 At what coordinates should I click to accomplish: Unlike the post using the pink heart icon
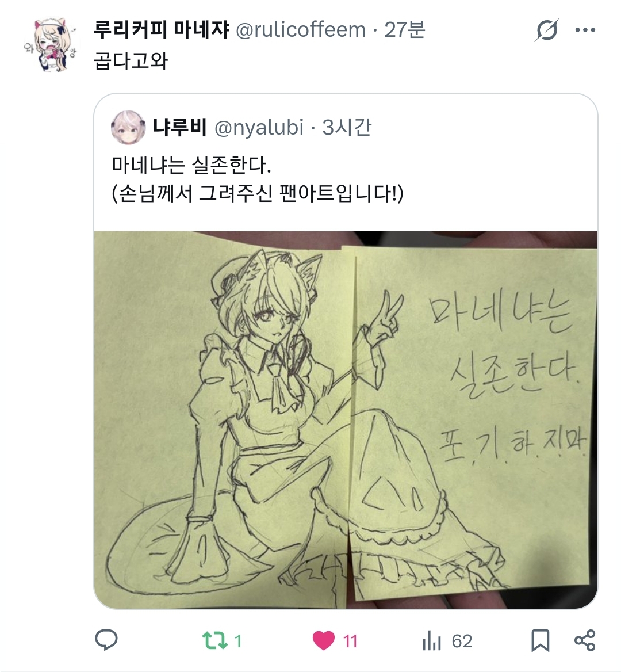(323, 641)
